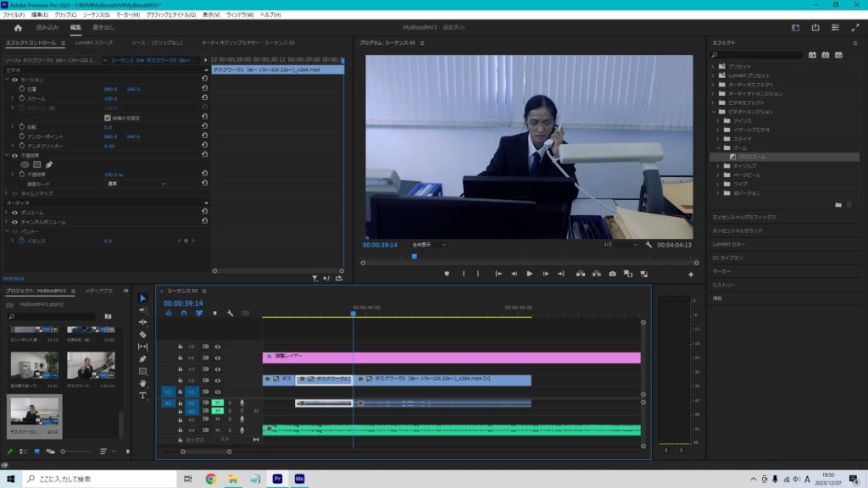
Task: Open the シーケンス(S) menu
Action: coord(97,14)
